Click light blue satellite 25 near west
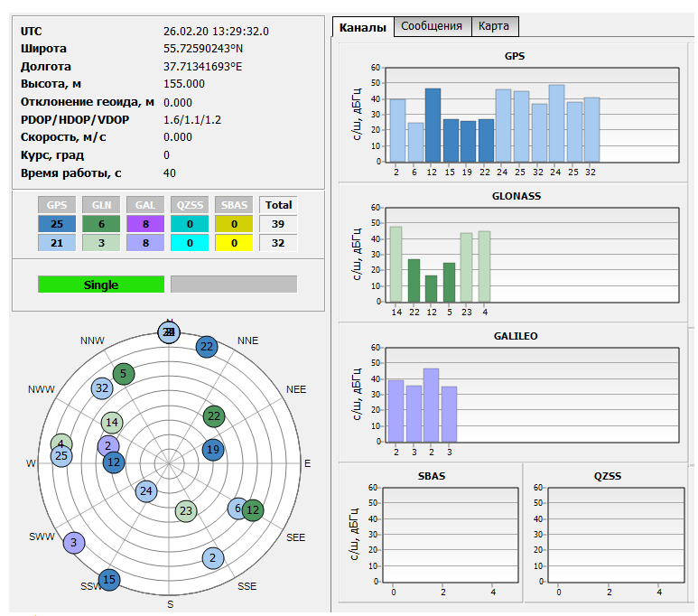This screenshot has width=698, height=616. 61,456
